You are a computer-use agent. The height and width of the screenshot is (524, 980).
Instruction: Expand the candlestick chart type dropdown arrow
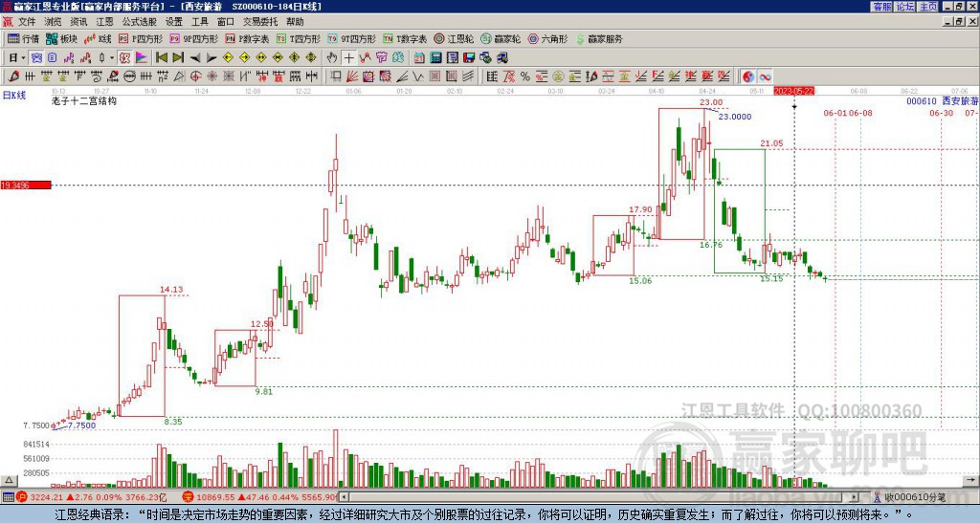112,57
